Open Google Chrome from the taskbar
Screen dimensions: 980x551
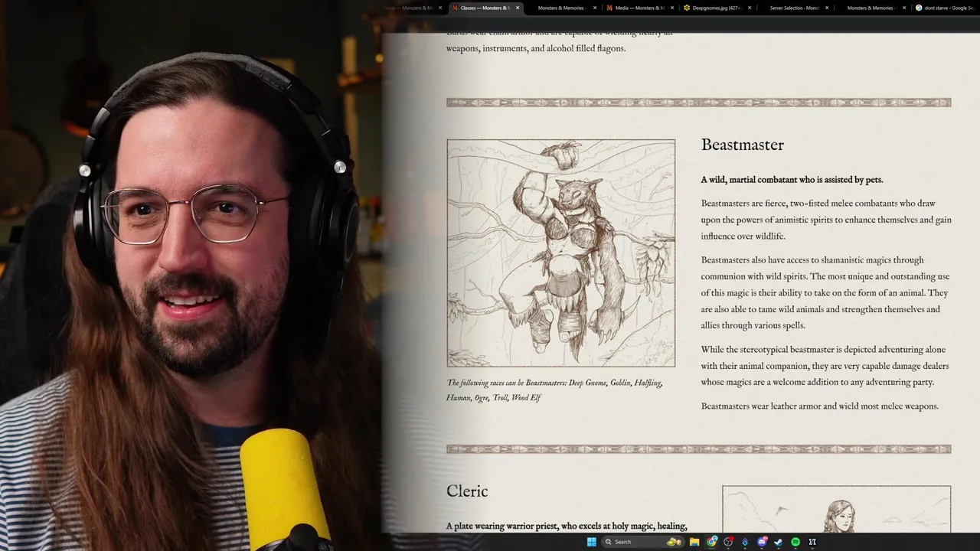712,542
